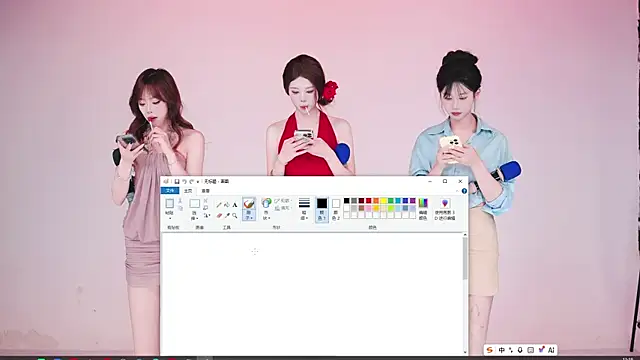Click the Save icon in quick access toolbar
Viewport: 640px width, 360px height.
click(x=177, y=181)
